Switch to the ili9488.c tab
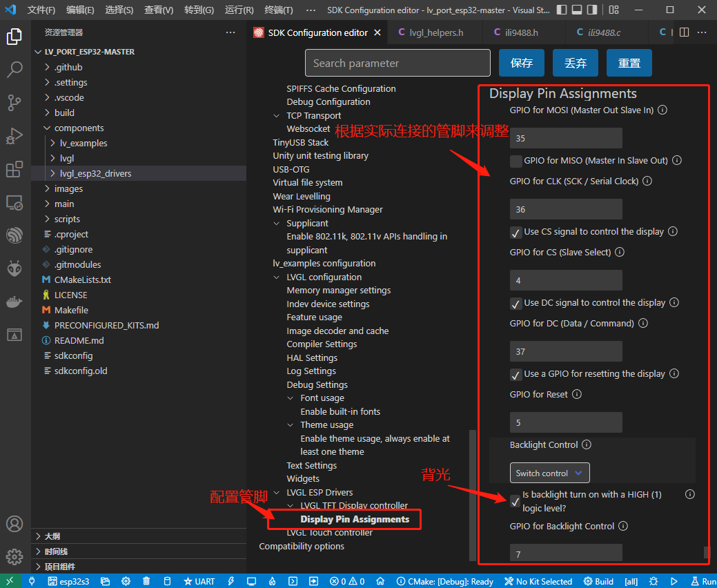 (604, 32)
